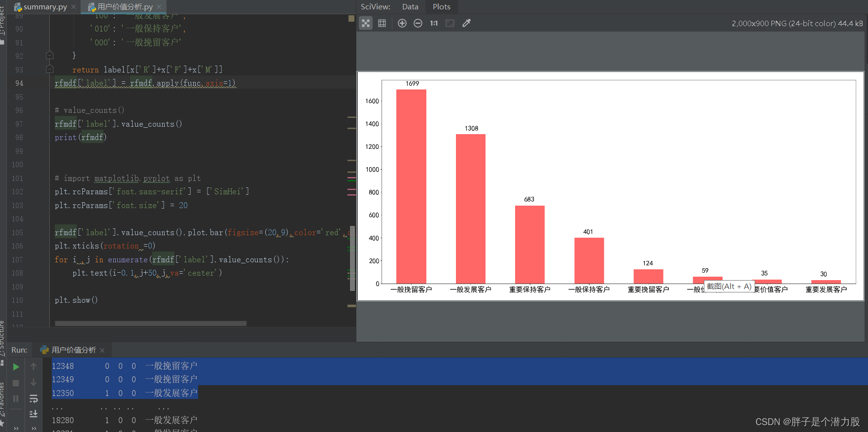The height and width of the screenshot is (432, 868).
Task: Close the 用户价值分析 run tab
Action: [x=103, y=350]
